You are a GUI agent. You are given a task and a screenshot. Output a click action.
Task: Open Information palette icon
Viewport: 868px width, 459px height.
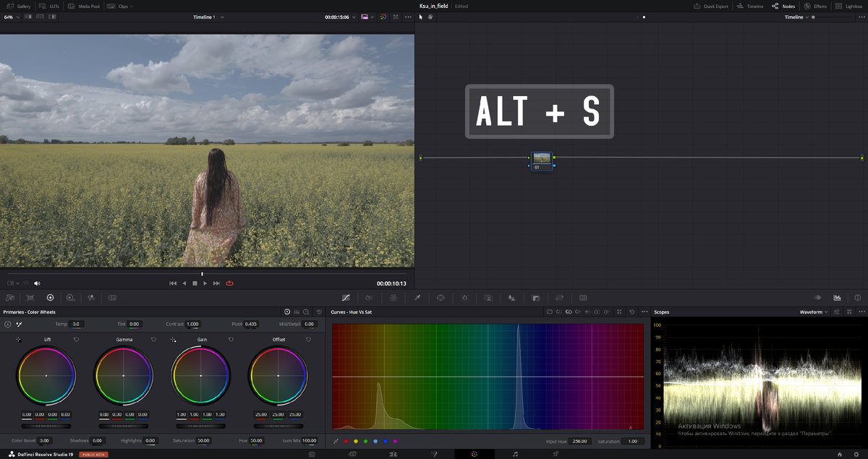tap(858, 297)
